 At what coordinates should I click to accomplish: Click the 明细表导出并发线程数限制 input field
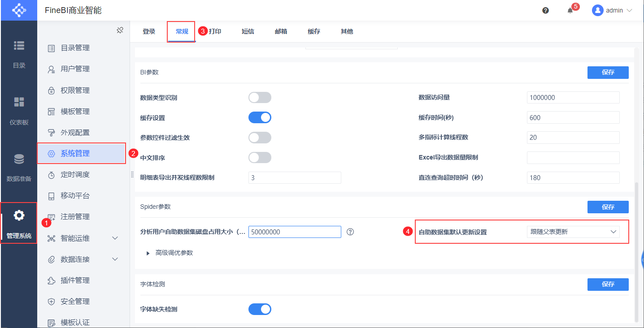coord(295,177)
